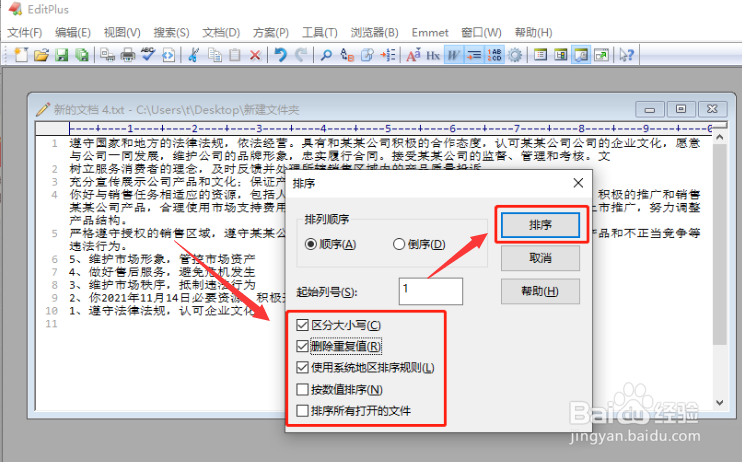Open the 工具(T) menu
The height and width of the screenshot is (462, 742).
(320, 33)
